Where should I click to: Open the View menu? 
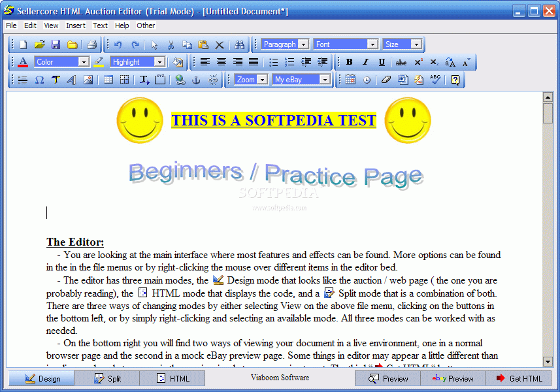(x=51, y=25)
